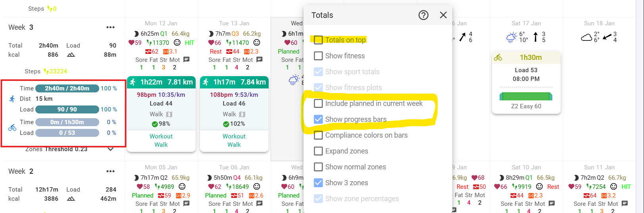Viewport: 644px width, 213px height.
Task: Check Include planned in current week
Action: pos(318,104)
